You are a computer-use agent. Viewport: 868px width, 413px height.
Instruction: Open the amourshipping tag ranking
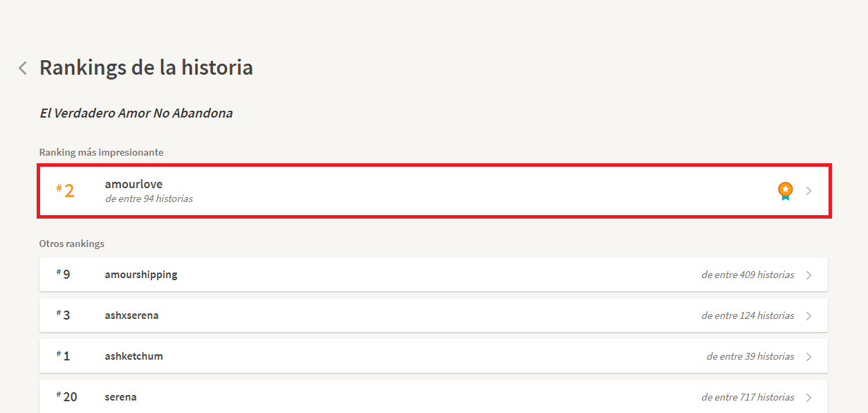click(141, 275)
